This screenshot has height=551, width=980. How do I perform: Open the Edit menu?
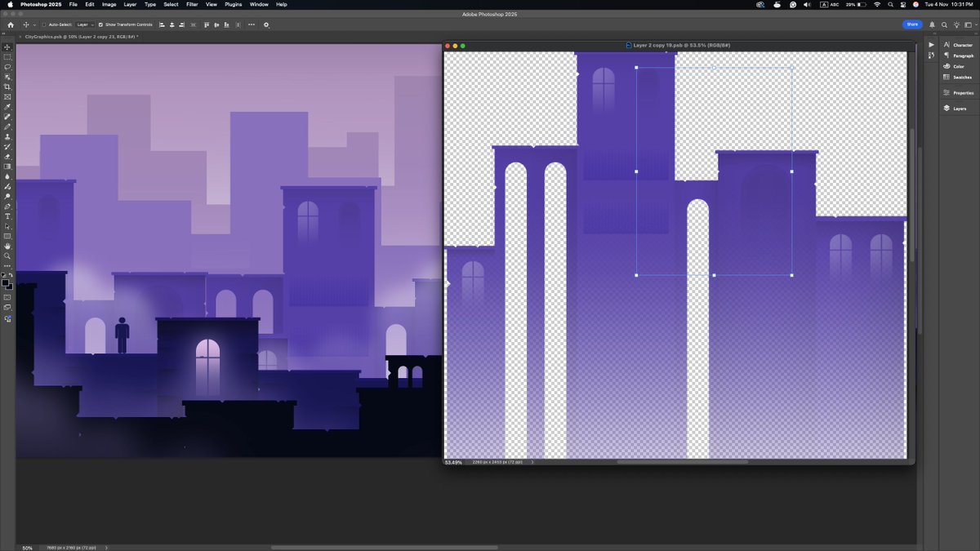90,4
